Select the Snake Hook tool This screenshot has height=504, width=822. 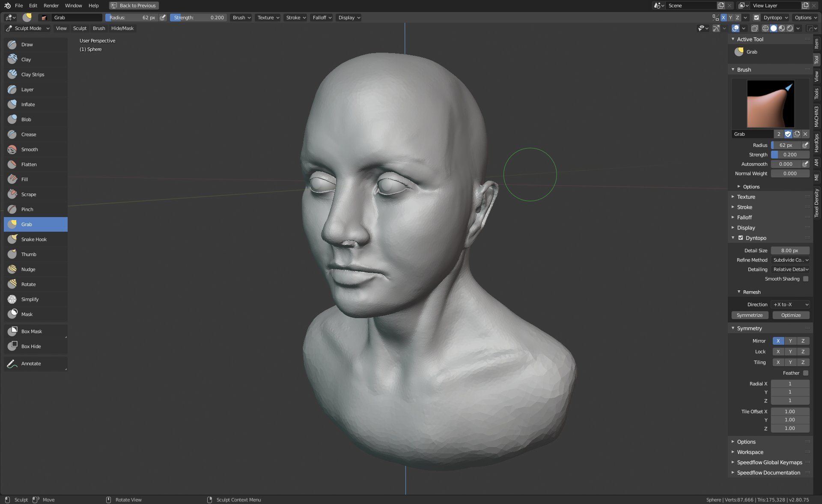pyautogui.click(x=34, y=239)
